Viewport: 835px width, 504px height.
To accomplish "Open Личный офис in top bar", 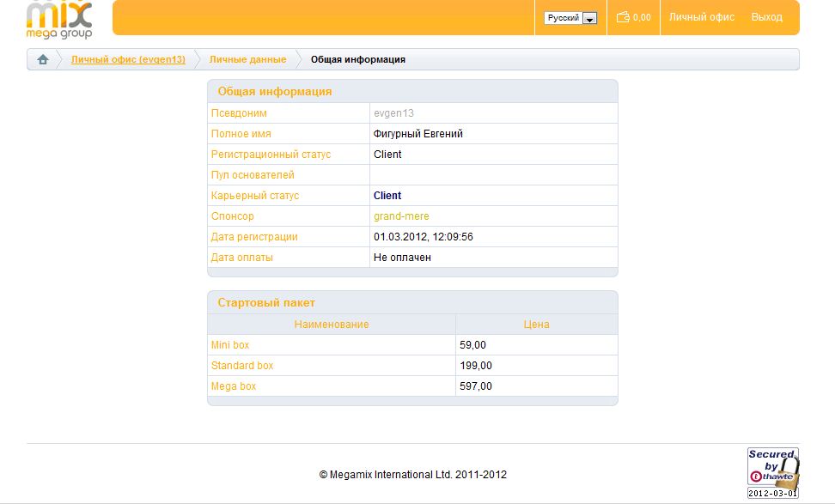I will 701,17.
